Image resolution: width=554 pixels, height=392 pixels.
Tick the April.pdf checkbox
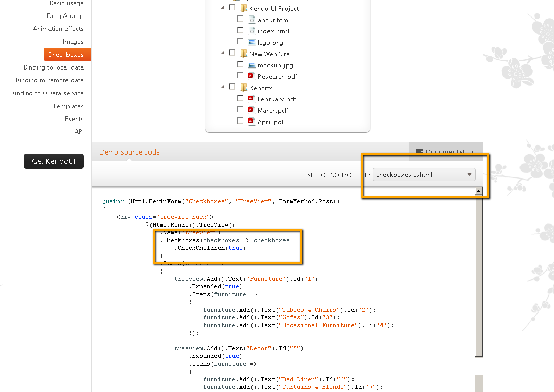pos(240,121)
